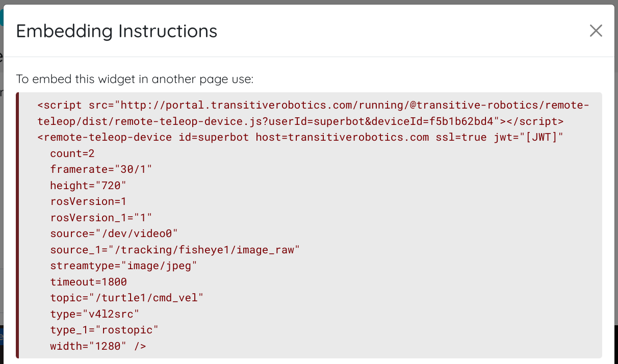Viewport: 618px width, 364px height.
Task: Select the type="v4l2src" attribute
Action: (x=94, y=314)
